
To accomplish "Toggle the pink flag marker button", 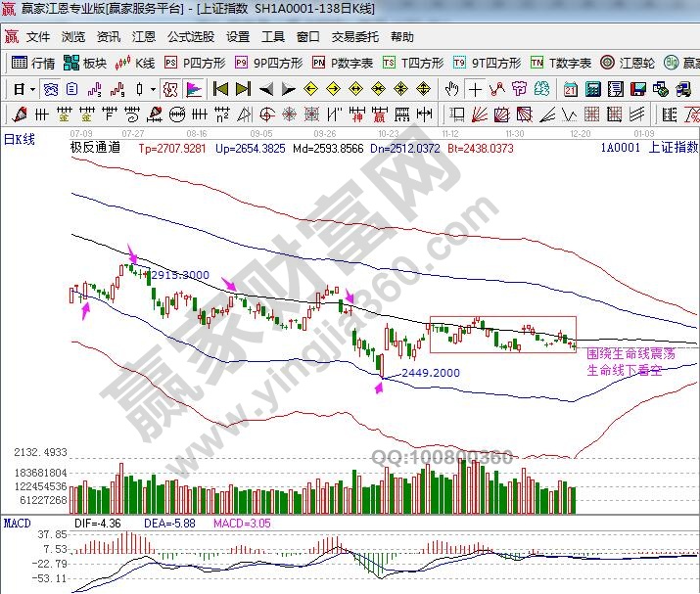I will 194,89.
